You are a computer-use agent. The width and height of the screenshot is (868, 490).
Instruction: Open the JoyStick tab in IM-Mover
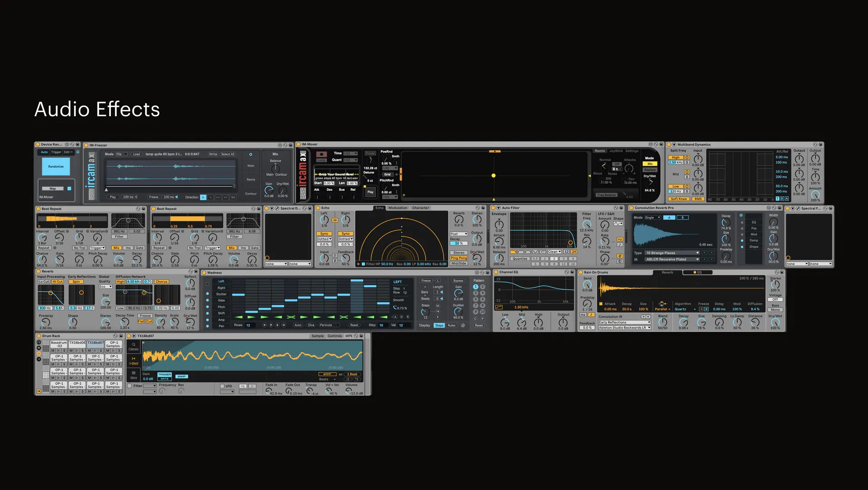[616, 151]
